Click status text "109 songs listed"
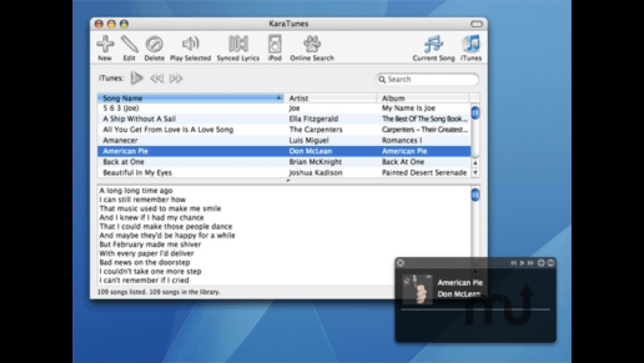Image resolution: width=644 pixels, height=363 pixels. (121, 292)
